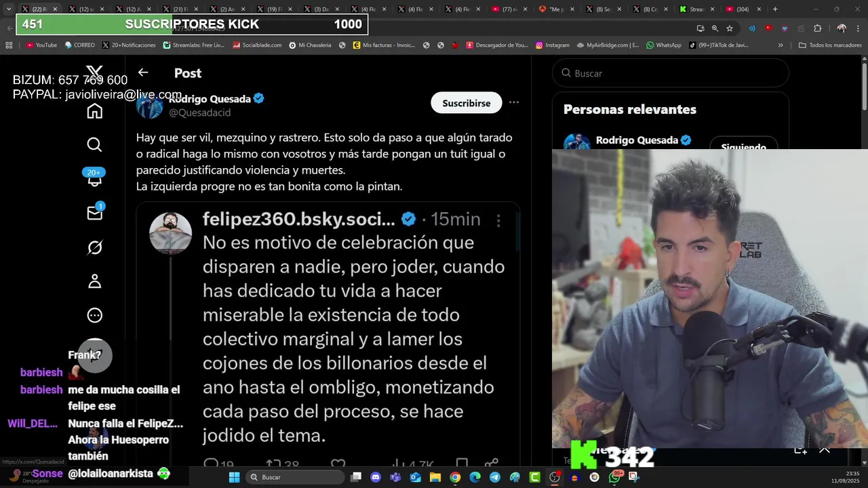Focus the X Buscar search field
This screenshot has width=868, height=488.
pos(671,73)
